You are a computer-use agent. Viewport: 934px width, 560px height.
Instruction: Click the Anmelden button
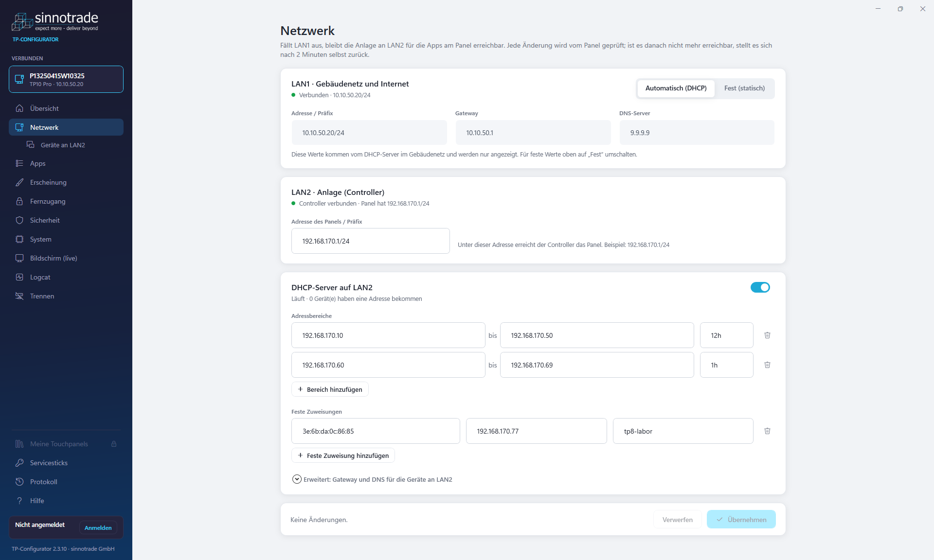pyautogui.click(x=98, y=528)
